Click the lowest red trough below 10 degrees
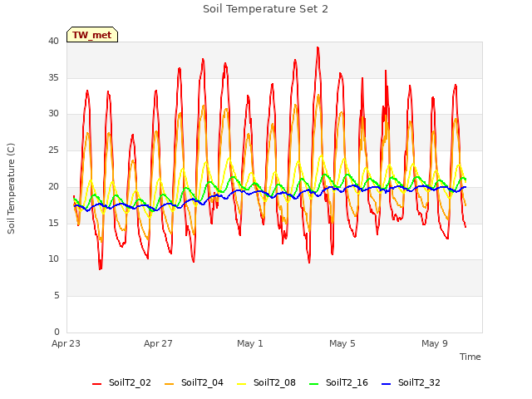 click(x=101, y=268)
